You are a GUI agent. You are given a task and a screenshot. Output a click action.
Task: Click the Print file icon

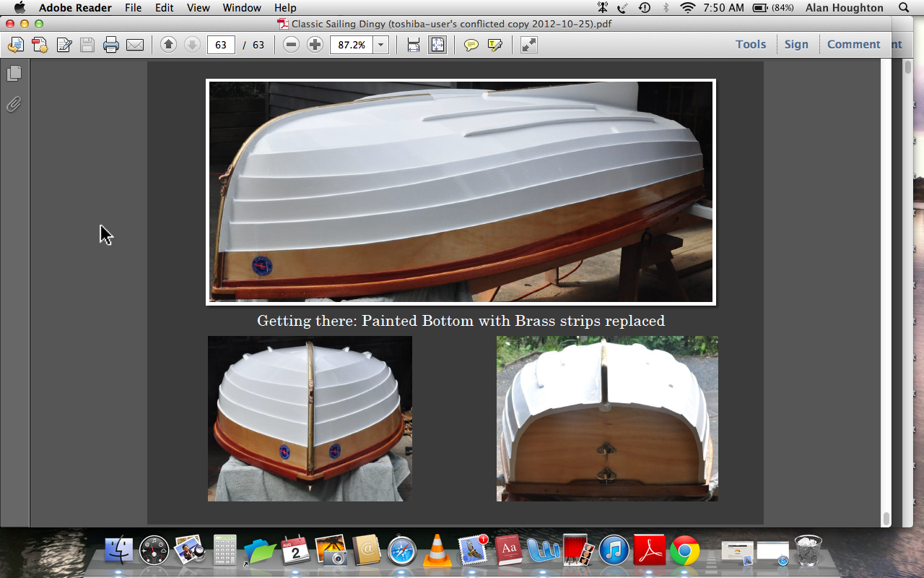[x=110, y=45]
